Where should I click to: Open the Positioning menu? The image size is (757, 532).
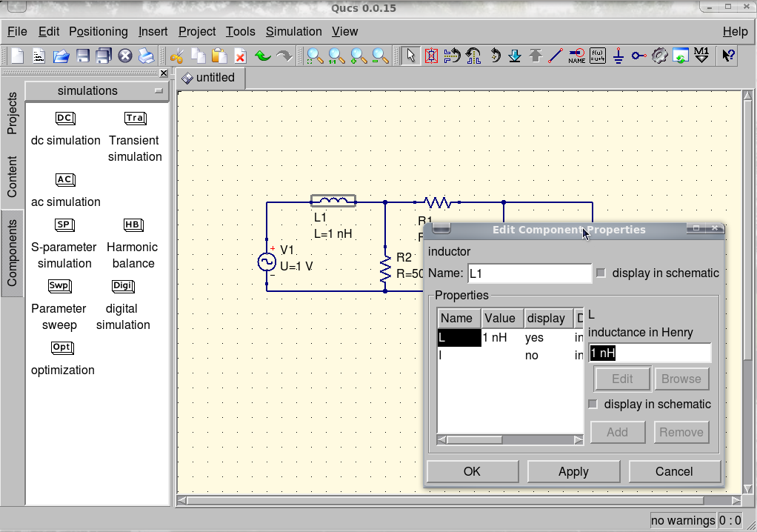coord(99,31)
